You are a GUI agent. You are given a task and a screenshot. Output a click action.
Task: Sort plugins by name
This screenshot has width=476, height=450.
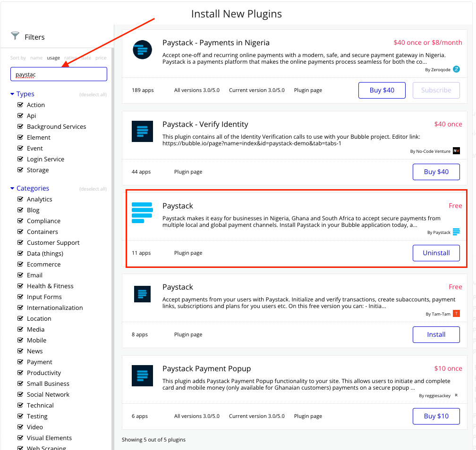36,58
